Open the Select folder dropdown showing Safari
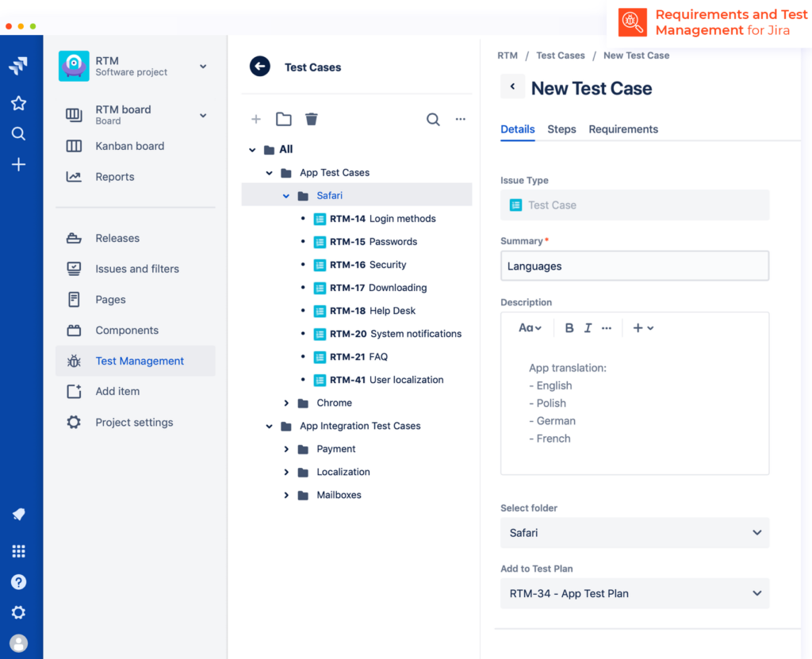 [x=634, y=533]
